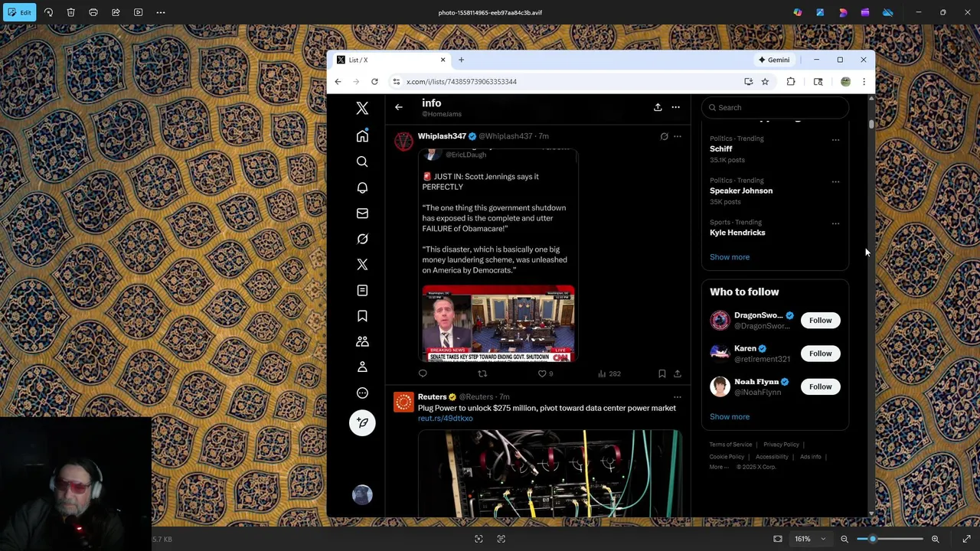Open the Chrome three-dot menu
This screenshot has width=980, height=551.
pos(864,81)
